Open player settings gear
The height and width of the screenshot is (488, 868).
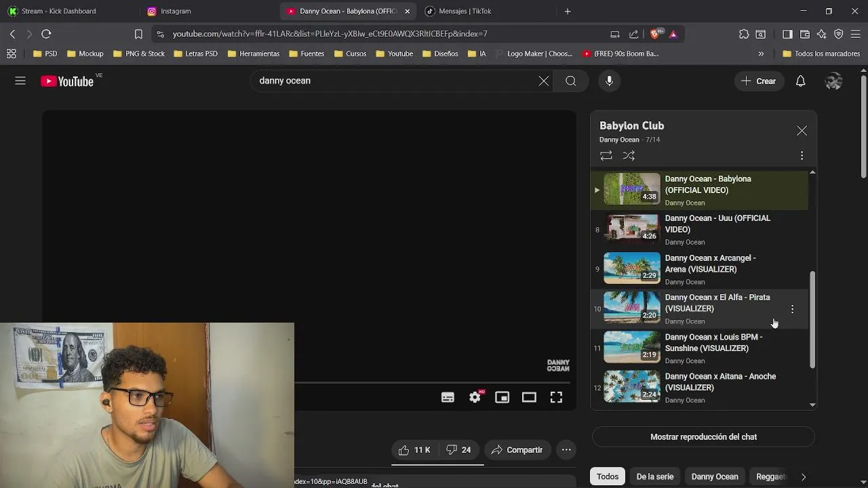tap(475, 397)
